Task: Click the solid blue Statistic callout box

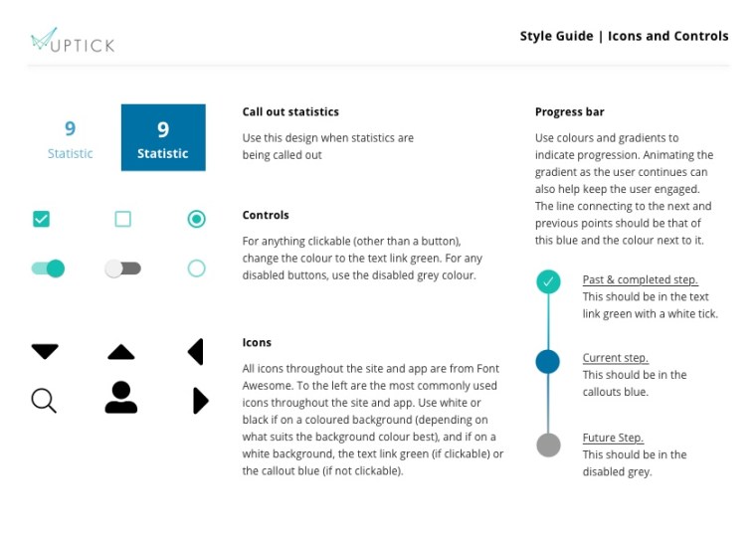Action: tap(163, 137)
